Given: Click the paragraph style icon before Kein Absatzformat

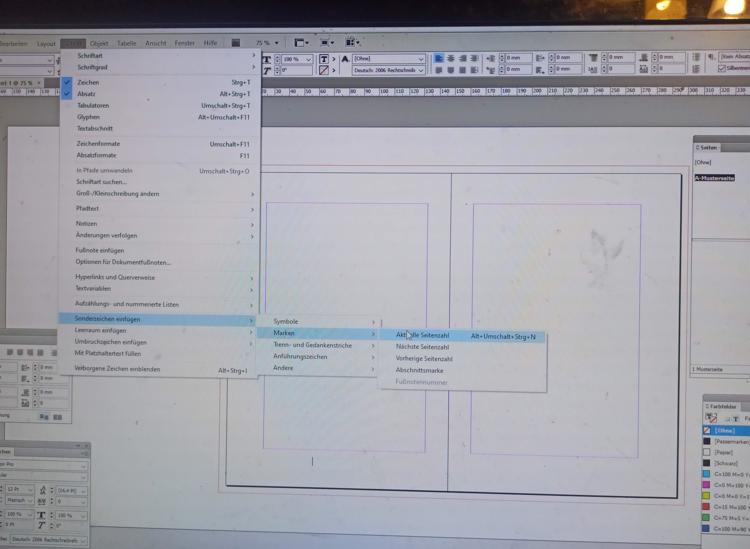Looking at the screenshot, I should tap(712, 56).
